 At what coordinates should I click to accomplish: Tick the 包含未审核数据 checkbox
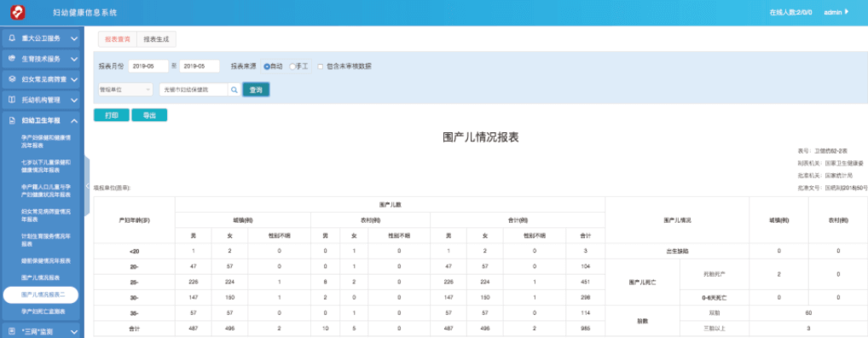tap(321, 67)
